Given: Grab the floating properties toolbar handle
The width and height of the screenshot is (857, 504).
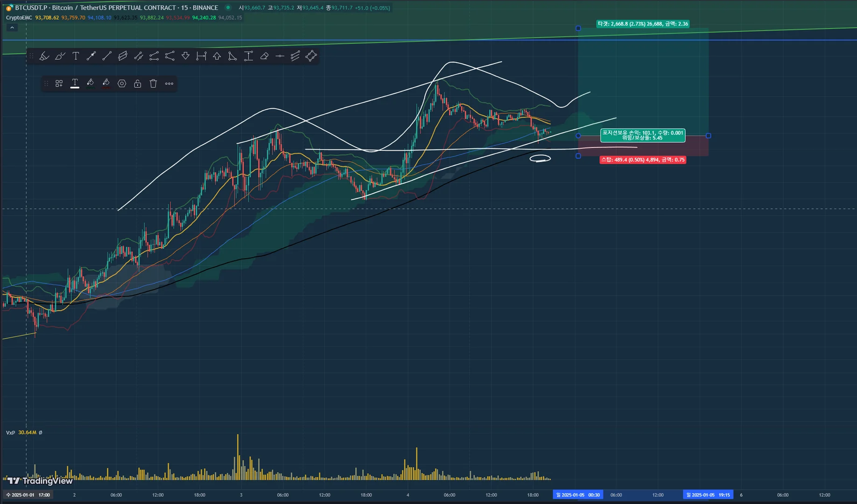Looking at the screenshot, I should (x=46, y=84).
